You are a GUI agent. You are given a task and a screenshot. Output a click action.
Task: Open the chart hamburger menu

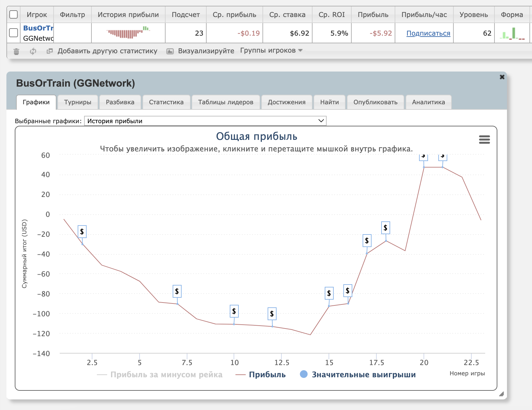coord(484,140)
